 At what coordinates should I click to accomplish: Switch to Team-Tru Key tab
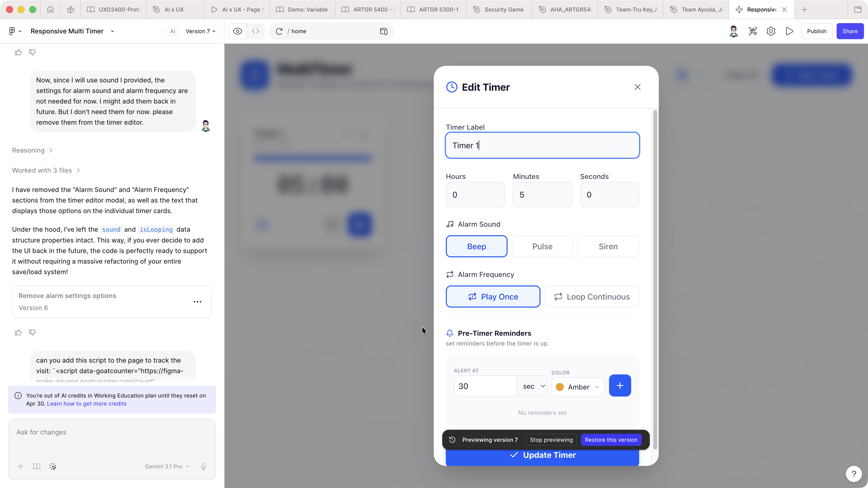tap(630, 10)
